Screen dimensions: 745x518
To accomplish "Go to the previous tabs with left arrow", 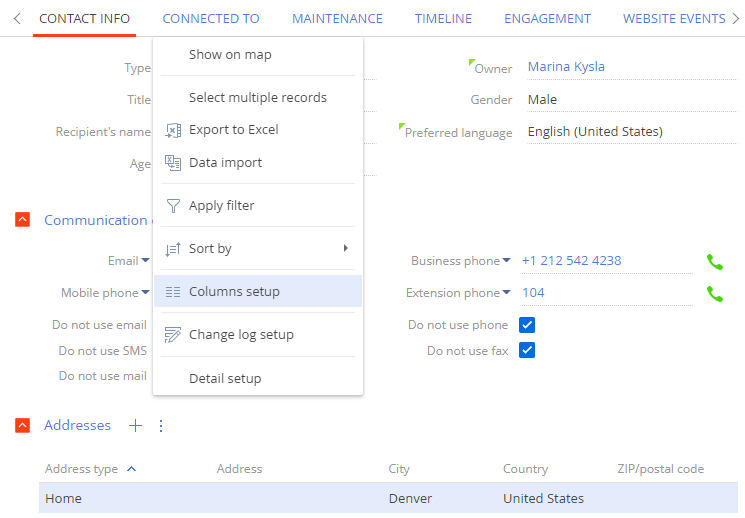I will [x=17, y=19].
